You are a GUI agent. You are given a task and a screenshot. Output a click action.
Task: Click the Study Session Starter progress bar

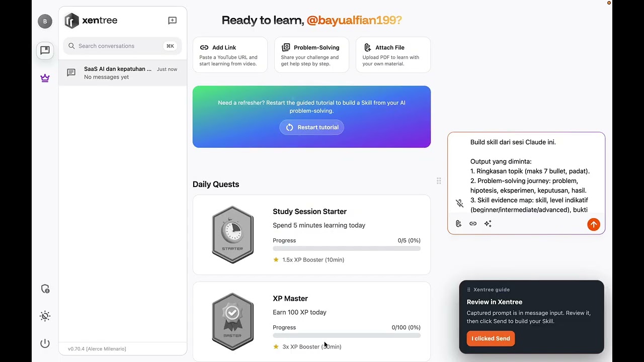pyautogui.click(x=347, y=248)
